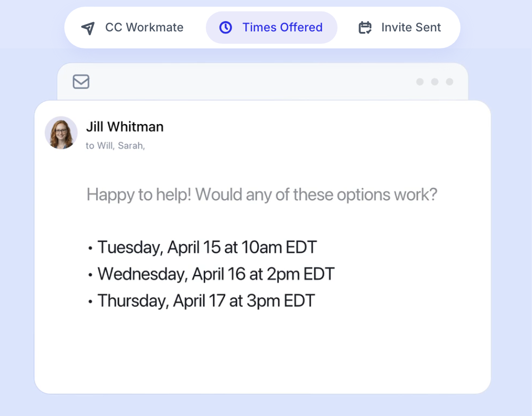The width and height of the screenshot is (532, 416).
Task: Switch to the CC Workmate tab
Action: tap(133, 27)
